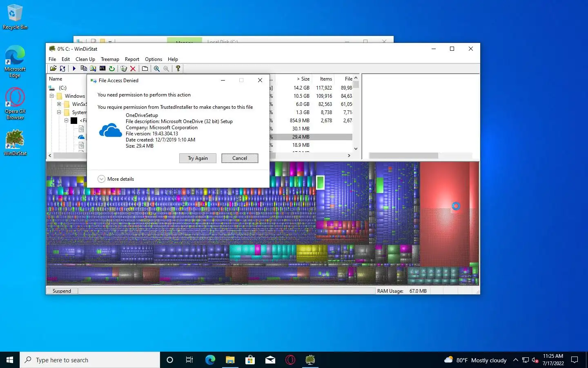Sort by the Name column header
588x368 pixels.
56,79
